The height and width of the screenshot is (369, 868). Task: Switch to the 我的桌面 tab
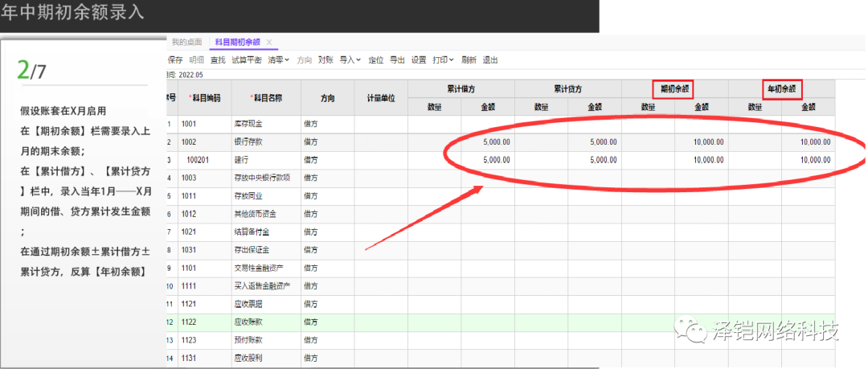pyautogui.click(x=186, y=43)
